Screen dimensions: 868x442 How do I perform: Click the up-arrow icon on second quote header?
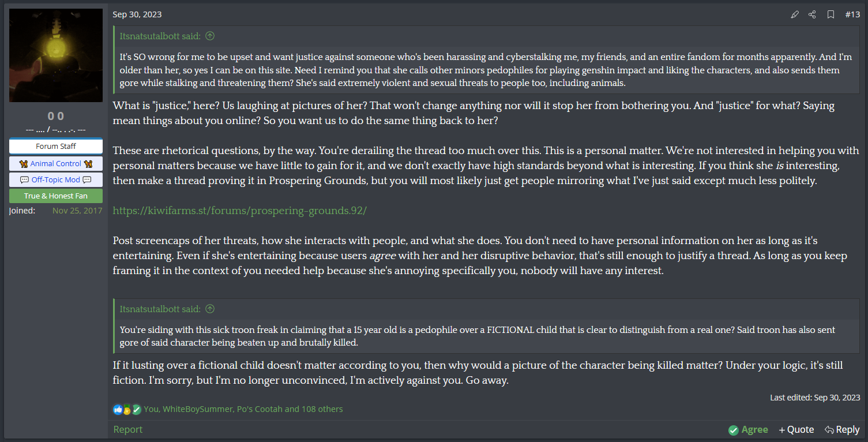click(210, 309)
